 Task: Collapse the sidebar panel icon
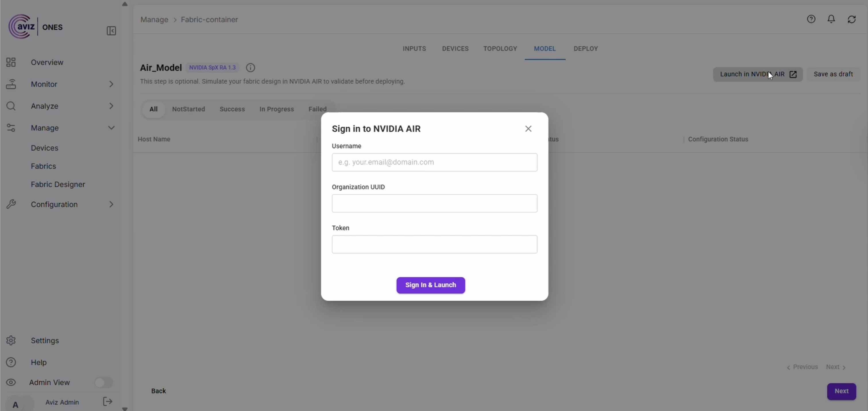(x=111, y=31)
